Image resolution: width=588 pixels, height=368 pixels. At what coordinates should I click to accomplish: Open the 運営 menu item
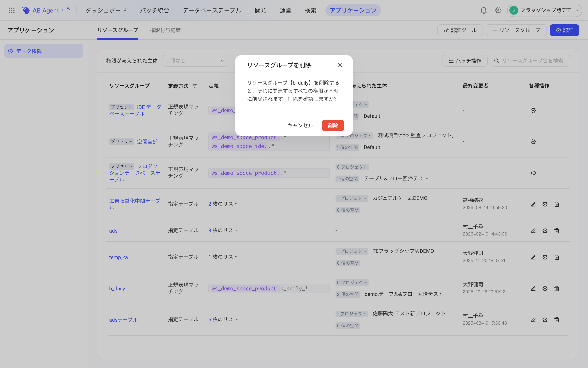[285, 10]
